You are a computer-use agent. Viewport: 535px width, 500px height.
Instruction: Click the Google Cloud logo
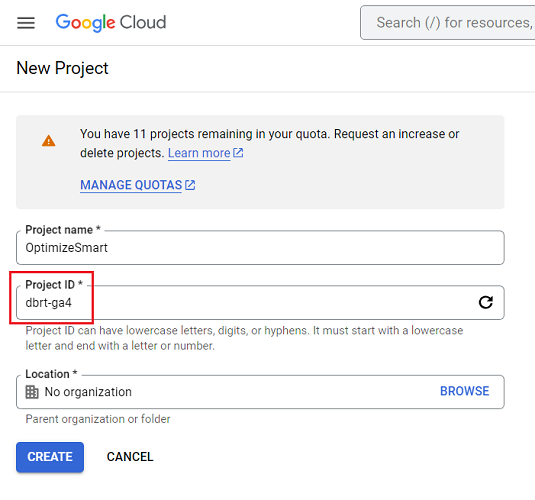tap(111, 23)
